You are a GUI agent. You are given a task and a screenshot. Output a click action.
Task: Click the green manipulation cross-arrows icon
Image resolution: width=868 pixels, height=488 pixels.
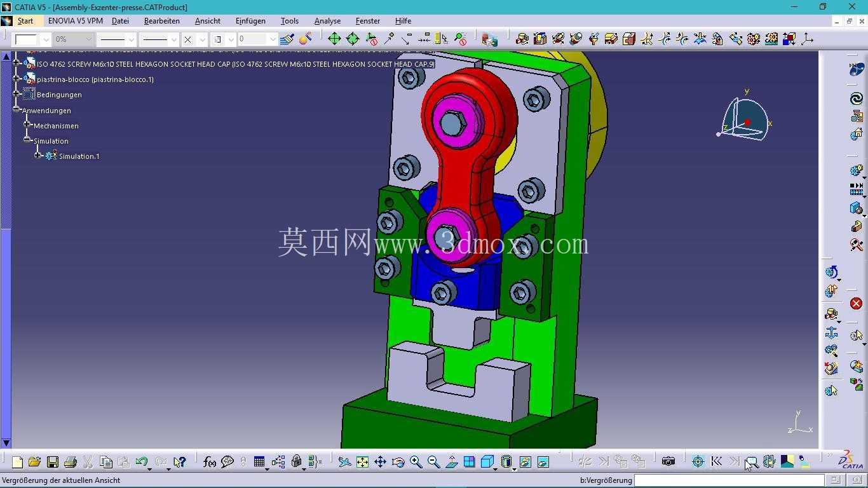tap(334, 39)
